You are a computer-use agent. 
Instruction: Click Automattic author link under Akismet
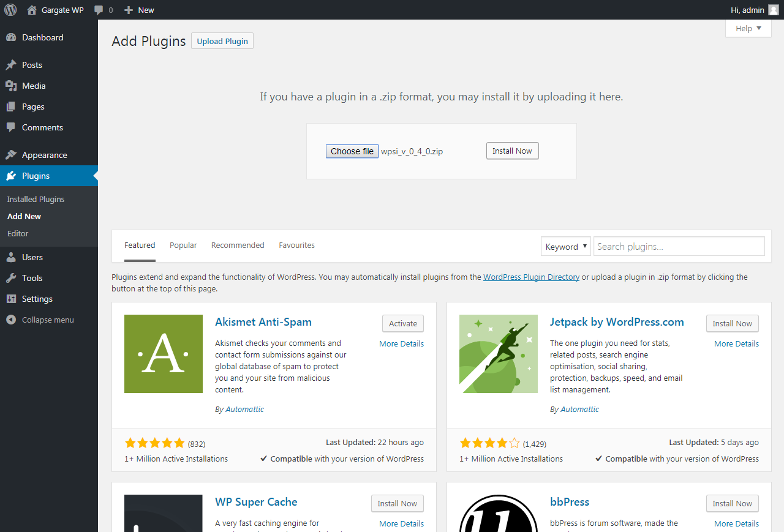(x=244, y=409)
